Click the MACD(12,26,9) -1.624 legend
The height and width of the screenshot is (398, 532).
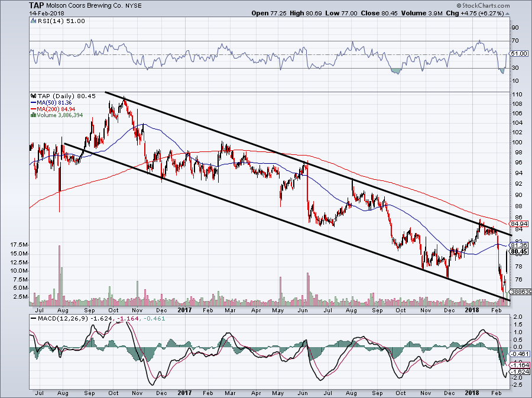coord(76,319)
